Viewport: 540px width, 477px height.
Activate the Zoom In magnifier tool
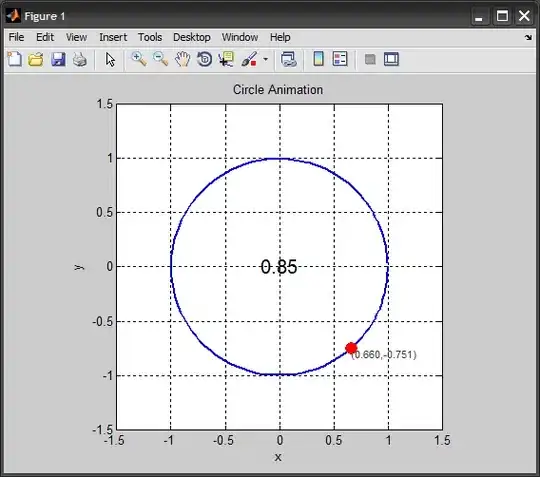[139, 59]
